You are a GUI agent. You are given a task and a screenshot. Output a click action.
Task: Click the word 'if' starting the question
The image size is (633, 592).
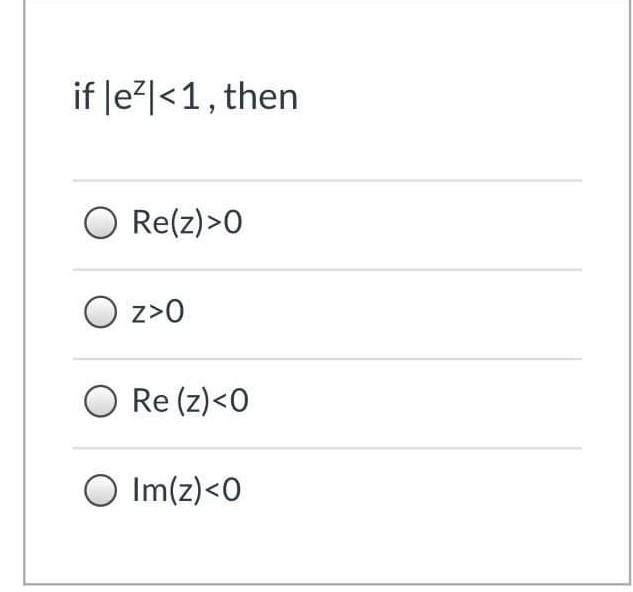84,95
